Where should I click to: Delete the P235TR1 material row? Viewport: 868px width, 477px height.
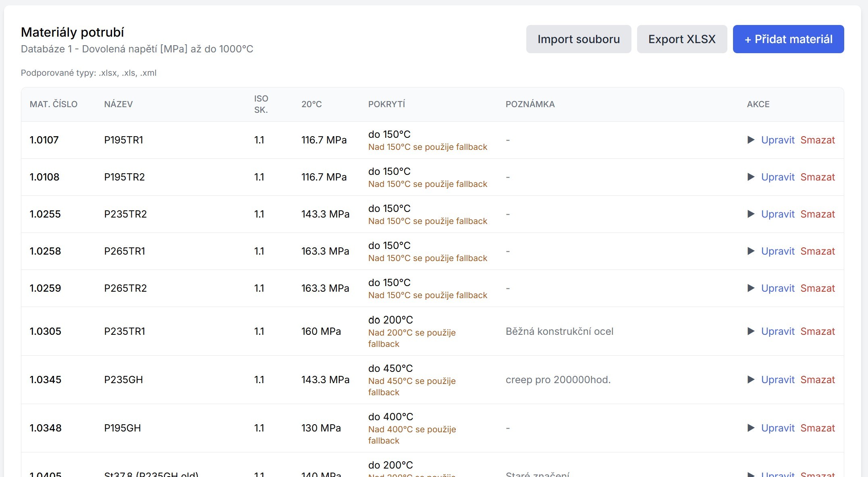pos(817,331)
